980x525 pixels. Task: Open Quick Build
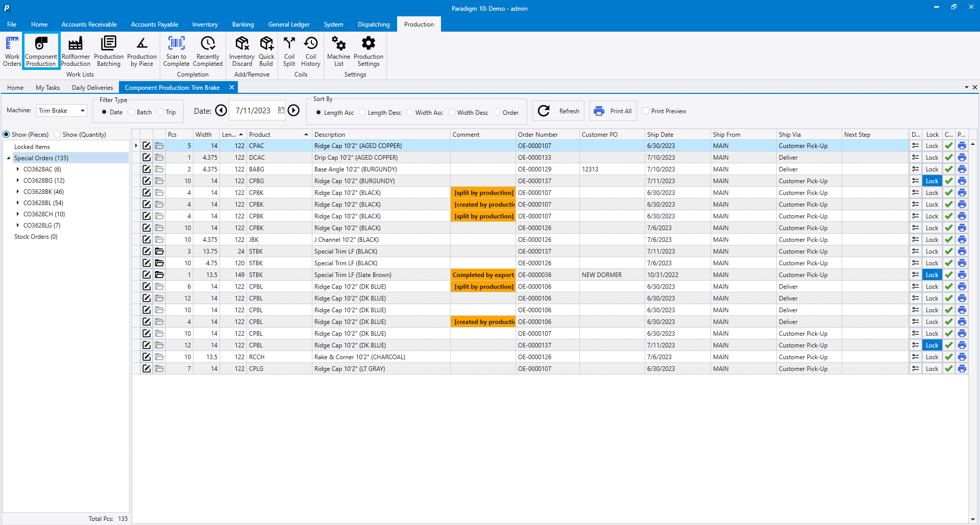click(266, 51)
